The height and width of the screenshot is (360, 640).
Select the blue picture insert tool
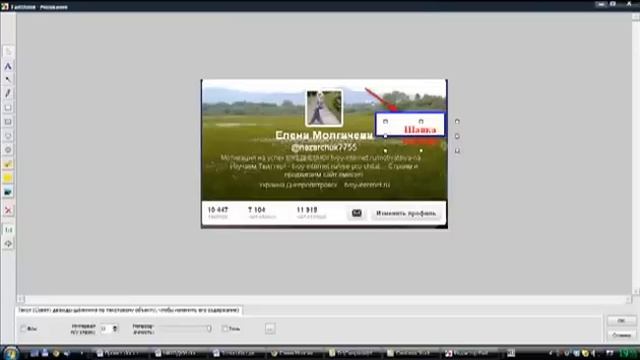click(x=8, y=192)
